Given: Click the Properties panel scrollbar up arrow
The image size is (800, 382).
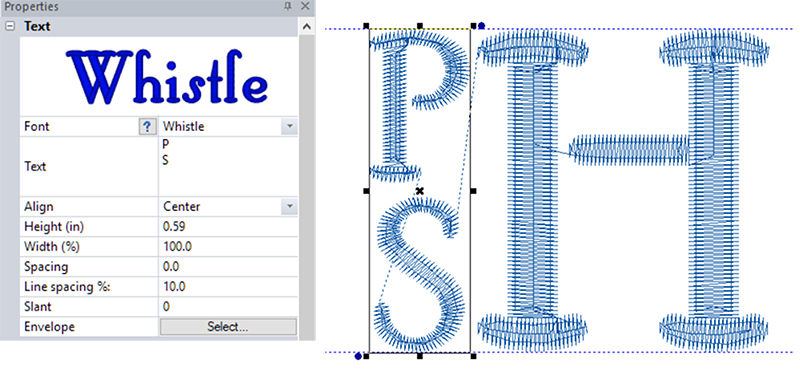Looking at the screenshot, I should tap(306, 27).
